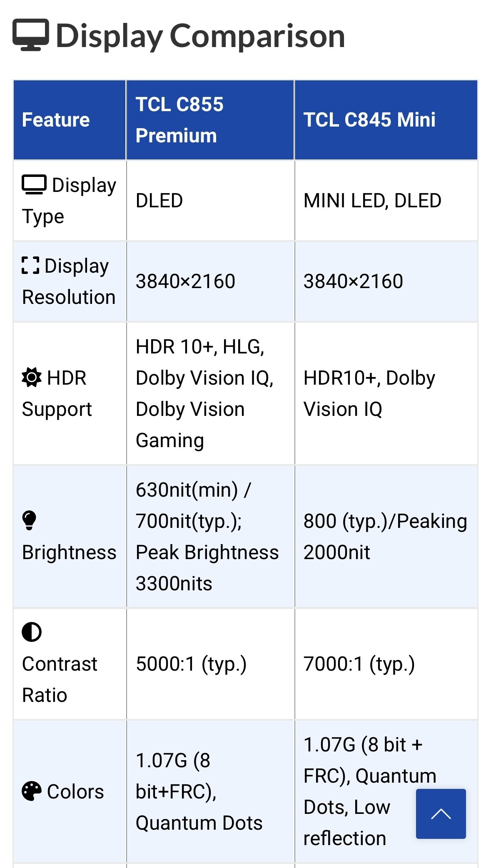Tap the scroll-to-top arrow button
The width and height of the screenshot is (491, 868).
click(x=441, y=813)
